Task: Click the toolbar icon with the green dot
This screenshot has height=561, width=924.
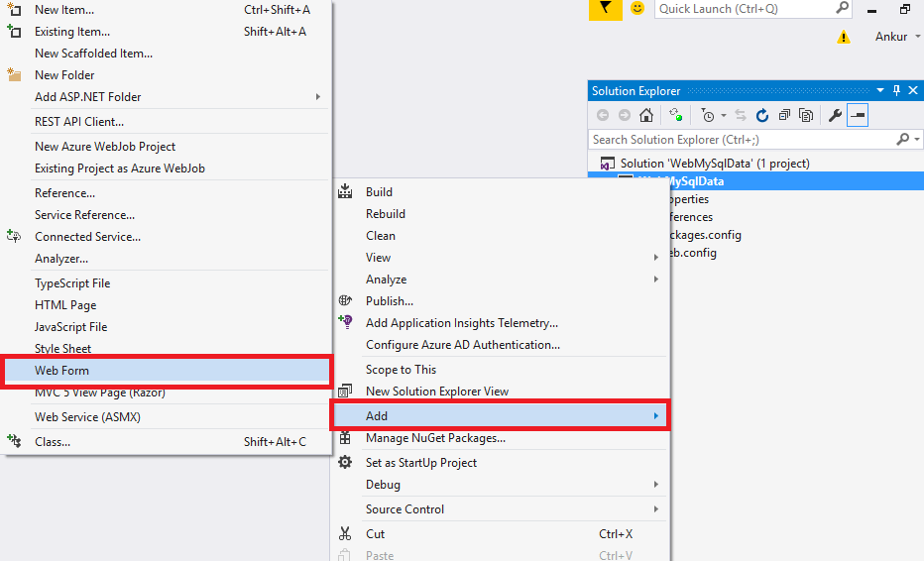Action: coord(675,115)
